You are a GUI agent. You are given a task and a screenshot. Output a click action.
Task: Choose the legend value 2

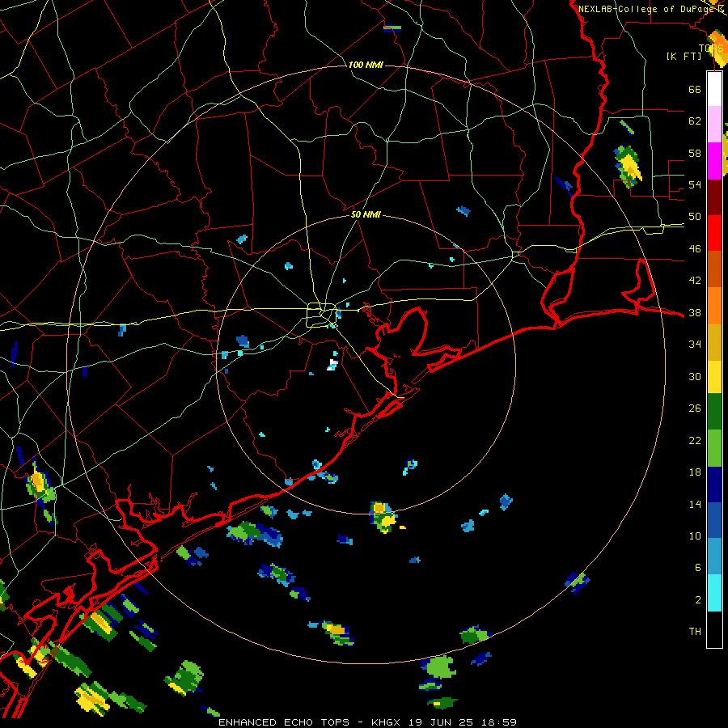[697, 600]
